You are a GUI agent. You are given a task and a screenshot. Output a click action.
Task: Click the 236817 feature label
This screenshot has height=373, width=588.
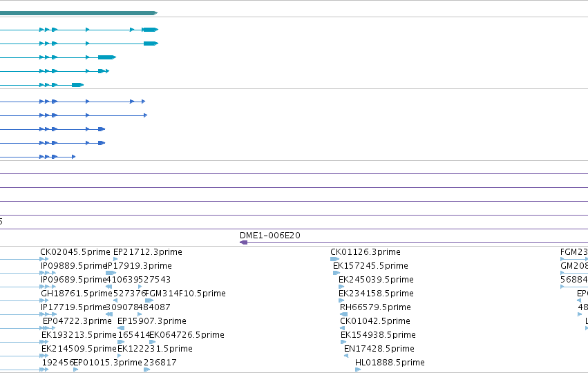pyautogui.click(x=160, y=363)
